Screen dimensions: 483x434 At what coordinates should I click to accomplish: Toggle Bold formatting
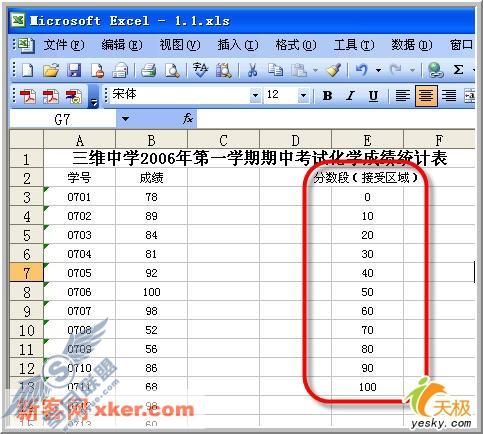click(327, 96)
